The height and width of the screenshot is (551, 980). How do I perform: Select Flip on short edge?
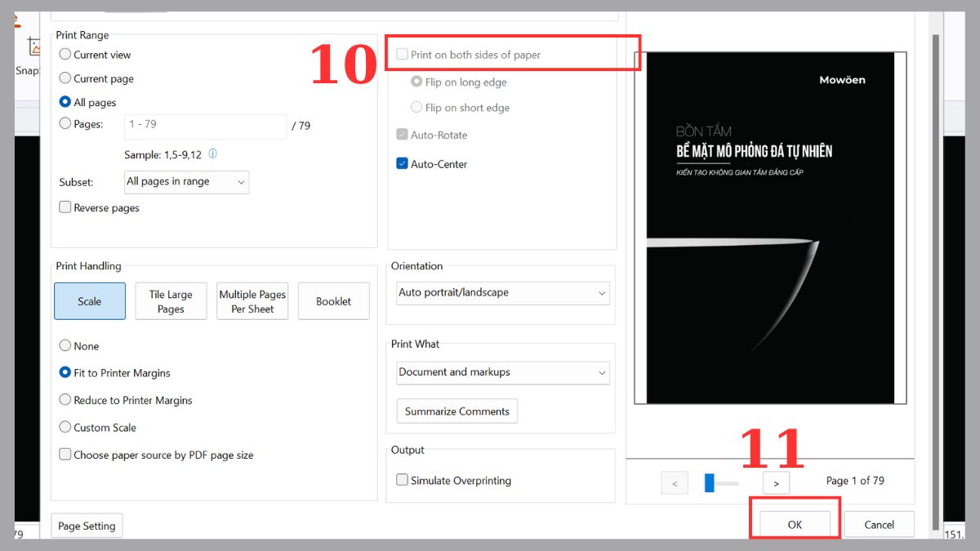[416, 107]
